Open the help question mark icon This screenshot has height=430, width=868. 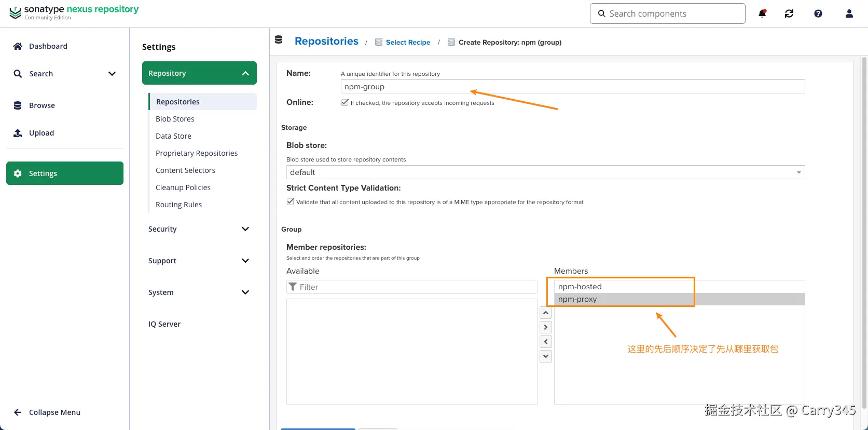click(x=818, y=14)
